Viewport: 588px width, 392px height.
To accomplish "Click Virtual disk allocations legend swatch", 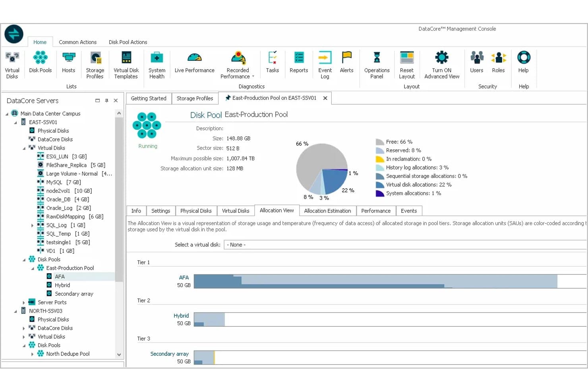I will click(380, 185).
